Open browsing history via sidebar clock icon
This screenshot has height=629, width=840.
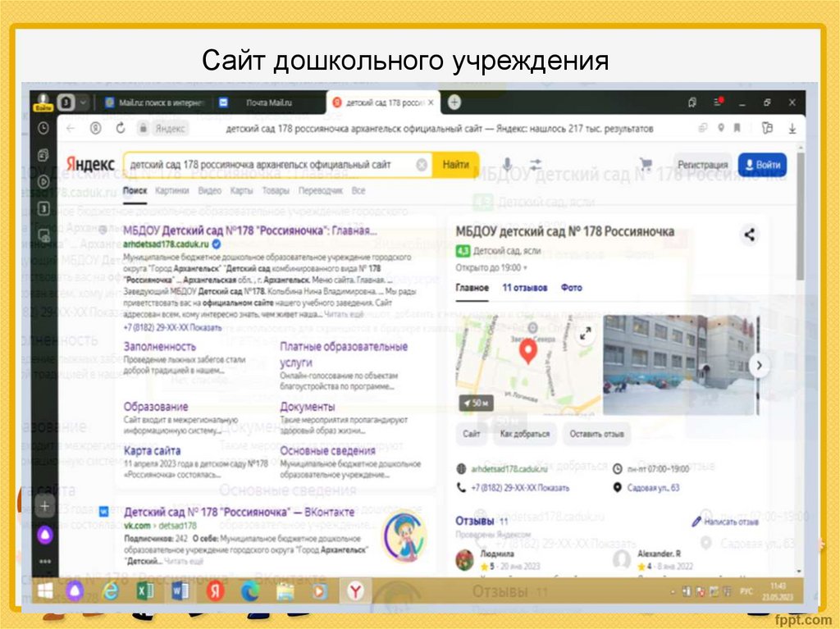click(43, 128)
